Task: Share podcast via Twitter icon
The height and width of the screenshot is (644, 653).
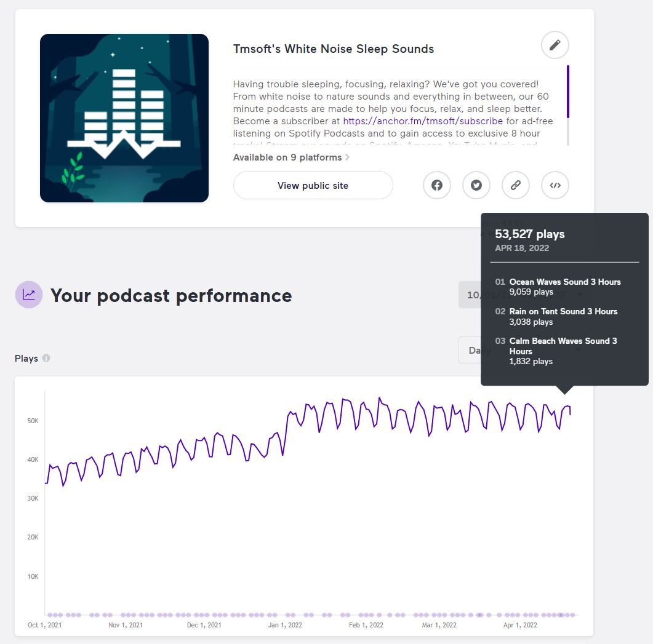Action: (476, 185)
